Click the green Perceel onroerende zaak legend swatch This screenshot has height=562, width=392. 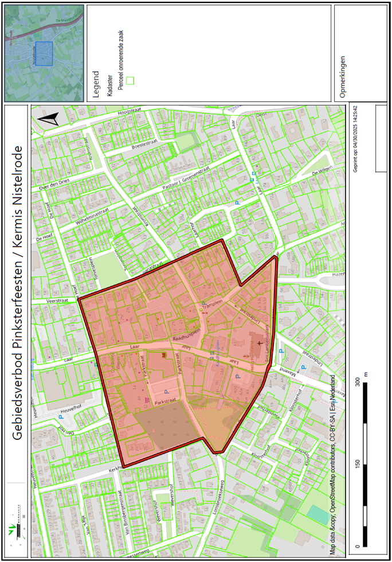click(x=130, y=81)
